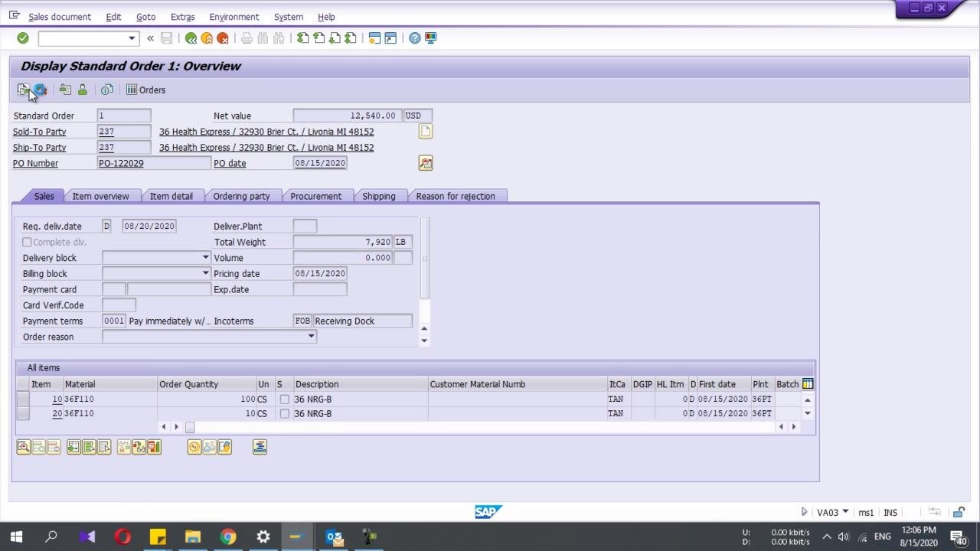Screen dimensions: 980x551
Task: Click the items table horizontal scrollbar thumb
Action: click(190, 427)
